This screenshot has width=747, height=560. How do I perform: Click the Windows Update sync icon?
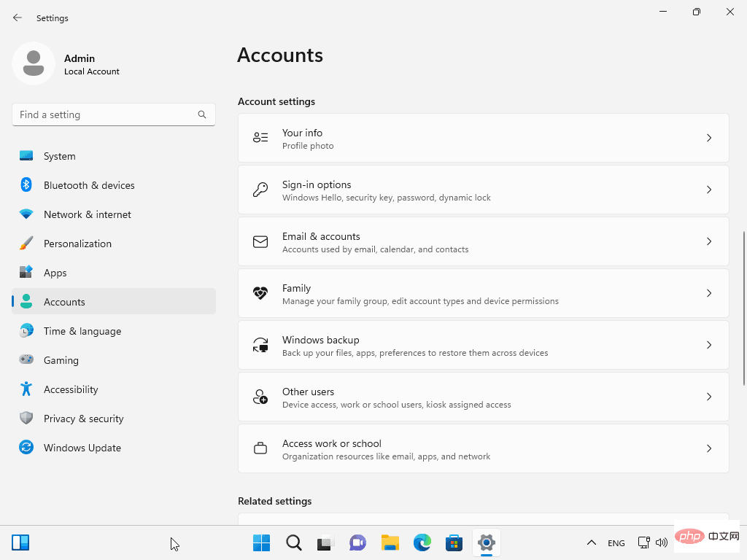pos(26,447)
